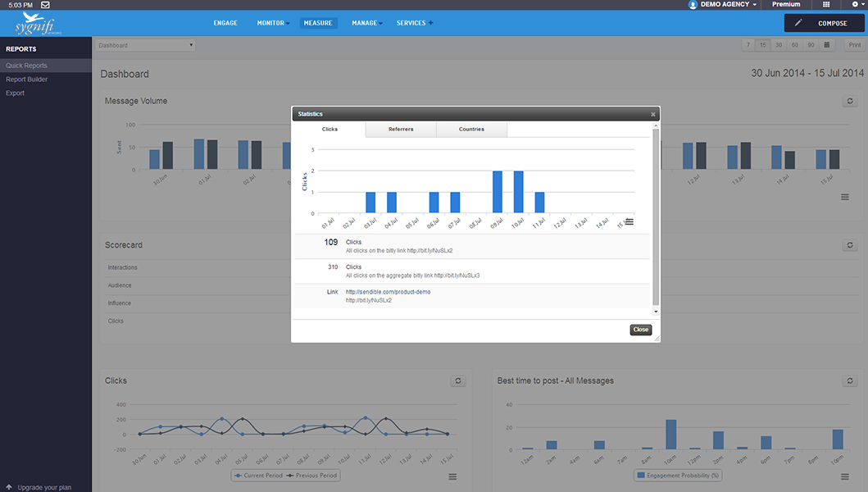Click the refresh icon on the Clicks panel
The image size is (868, 492).
[x=458, y=380]
